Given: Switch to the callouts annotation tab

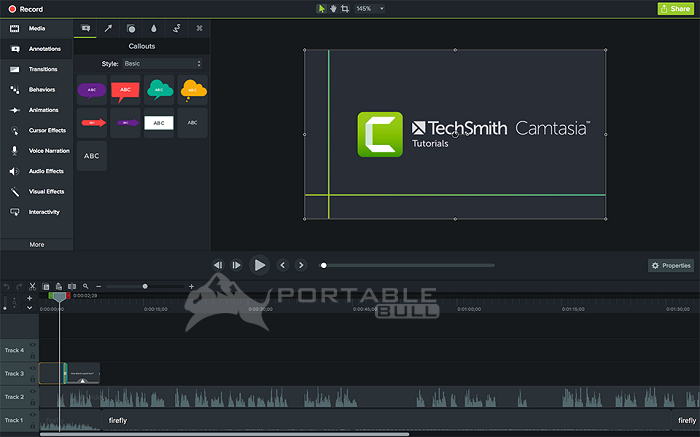Looking at the screenshot, I should tap(85, 29).
